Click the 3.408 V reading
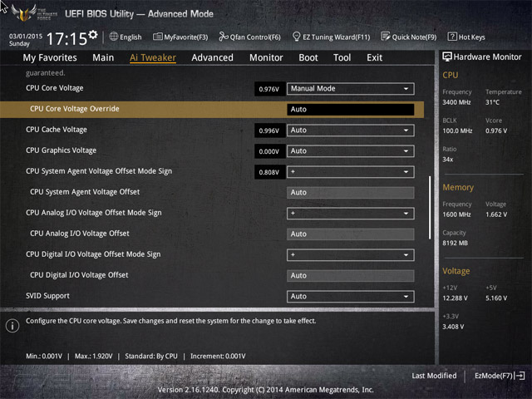Viewport: 532px width, 399px height. point(453,327)
